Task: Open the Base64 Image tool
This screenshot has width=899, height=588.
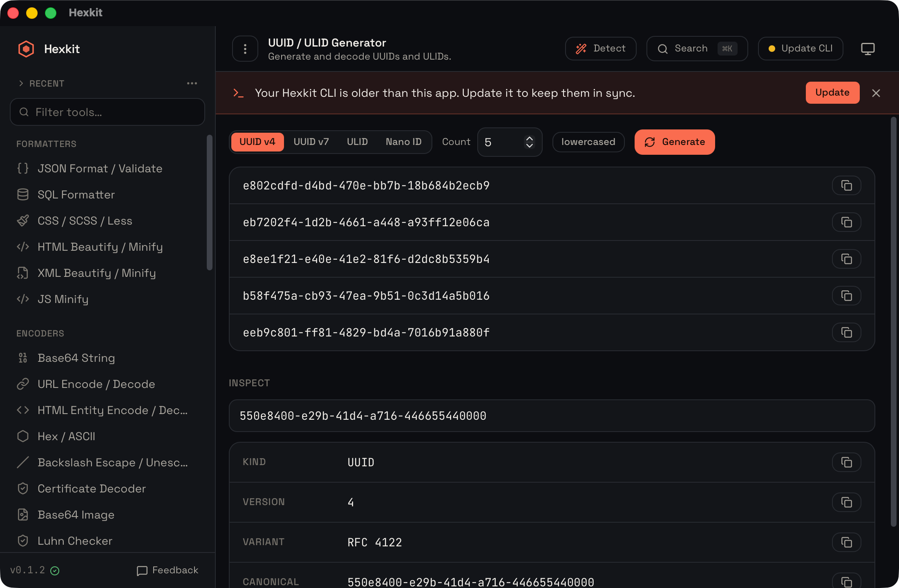Action: point(107,514)
